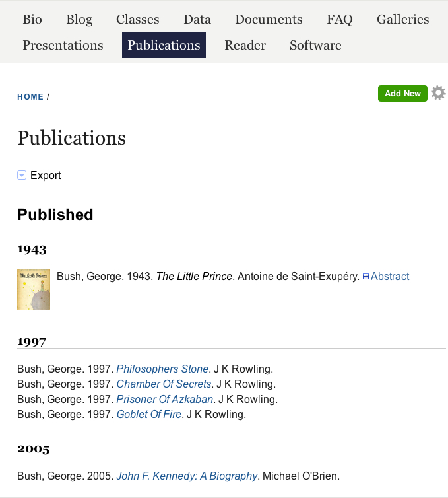Image resolution: width=448 pixels, height=498 pixels.
Task: Open John F. Kennedy: A Biography link
Action: point(187,476)
